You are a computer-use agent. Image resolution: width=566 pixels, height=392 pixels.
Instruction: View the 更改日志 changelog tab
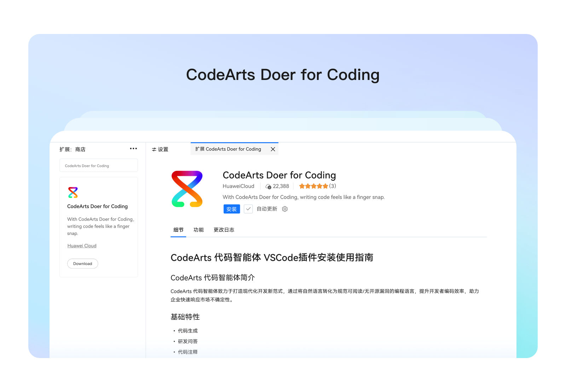[x=224, y=230]
